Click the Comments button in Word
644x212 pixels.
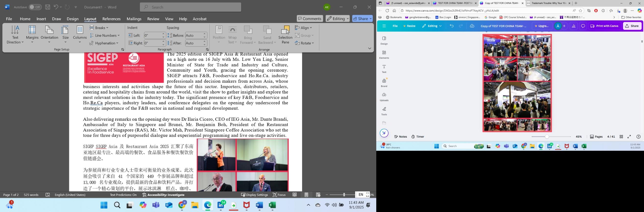[310, 18]
